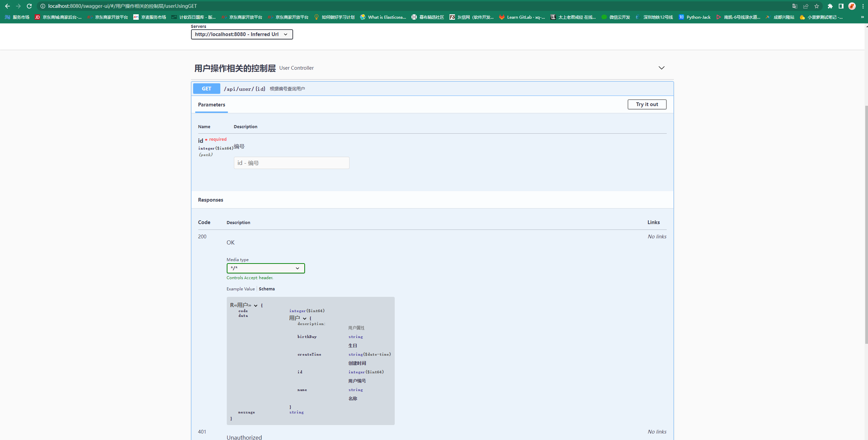The width and height of the screenshot is (868, 440).
Task: Open the 深圳地铁12号线 bookmark
Action: 654,17
